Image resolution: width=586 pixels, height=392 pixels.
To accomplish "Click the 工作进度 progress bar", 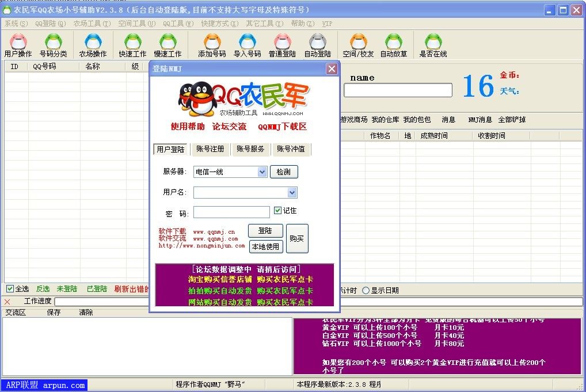I will click(x=318, y=301).
